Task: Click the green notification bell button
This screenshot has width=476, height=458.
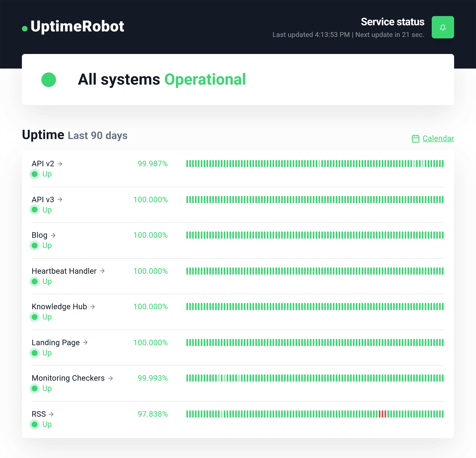Action: pos(442,27)
